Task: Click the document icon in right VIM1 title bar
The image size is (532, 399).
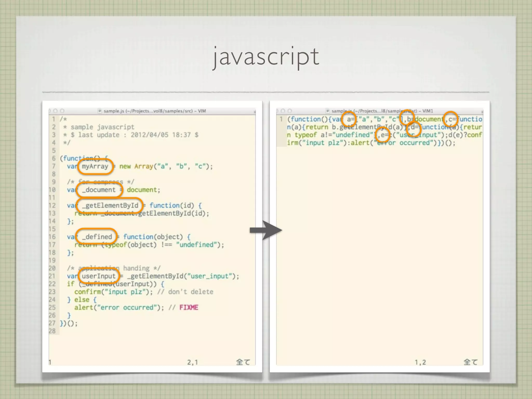Action: pos(328,111)
